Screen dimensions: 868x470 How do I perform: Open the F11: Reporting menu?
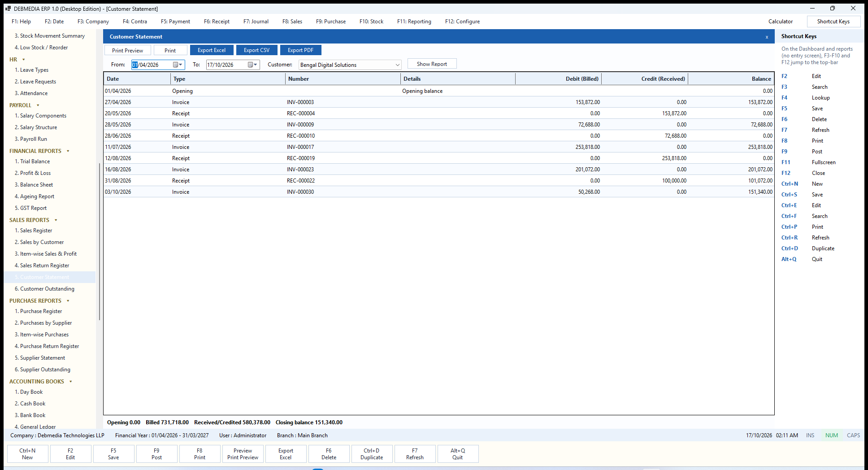pos(414,22)
